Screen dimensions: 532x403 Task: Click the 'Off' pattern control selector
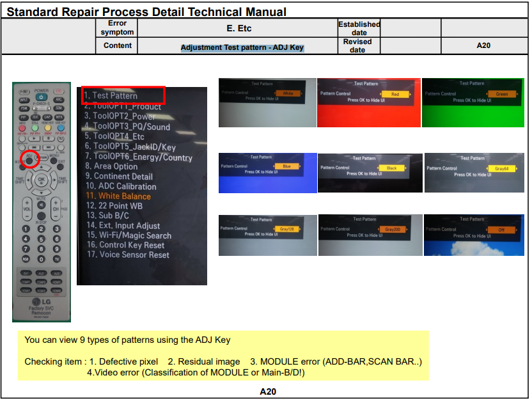501,230
